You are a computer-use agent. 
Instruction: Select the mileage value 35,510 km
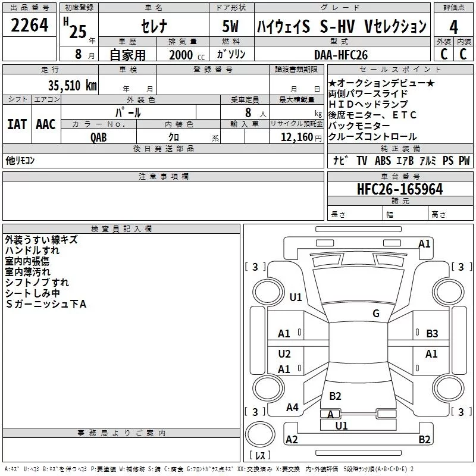pos(71,85)
